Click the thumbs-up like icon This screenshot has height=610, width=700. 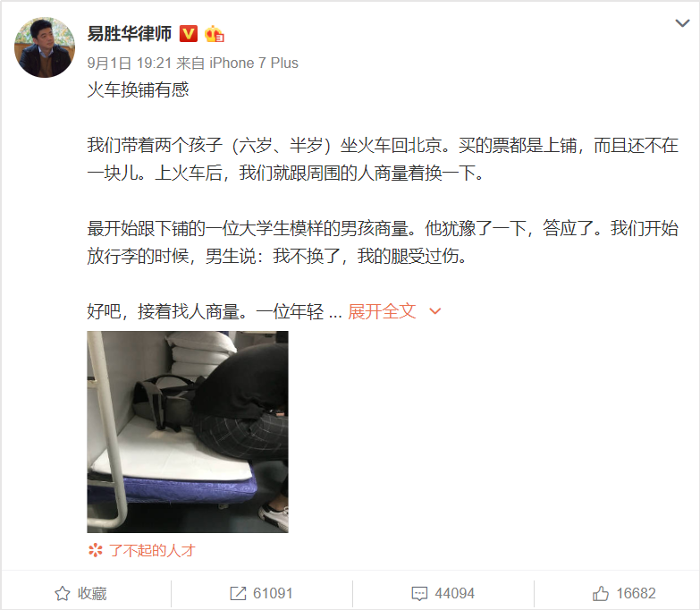tap(601, 594)
